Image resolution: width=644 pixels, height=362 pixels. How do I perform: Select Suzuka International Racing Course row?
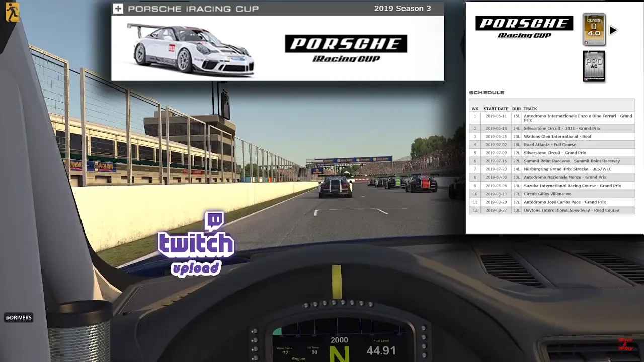coord(552,186)
